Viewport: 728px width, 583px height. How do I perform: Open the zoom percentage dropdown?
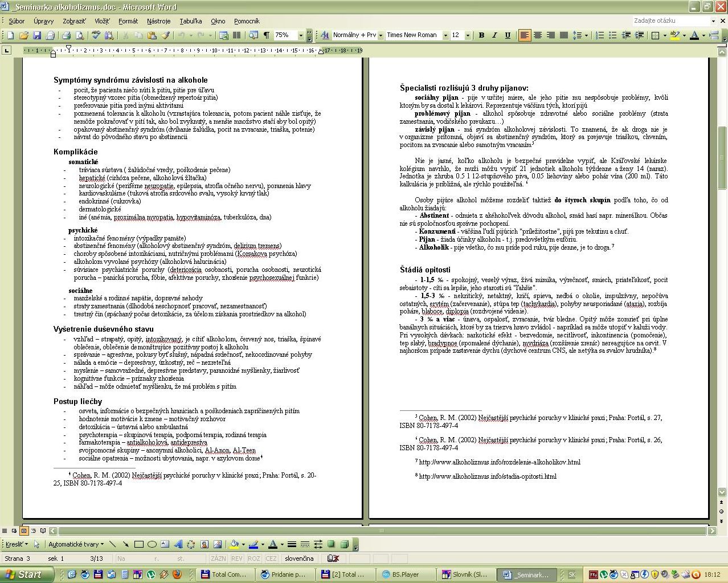click(301, 35)
